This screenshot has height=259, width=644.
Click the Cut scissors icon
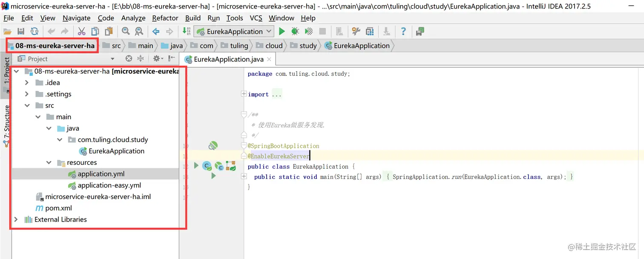click(x=81, y=31)
